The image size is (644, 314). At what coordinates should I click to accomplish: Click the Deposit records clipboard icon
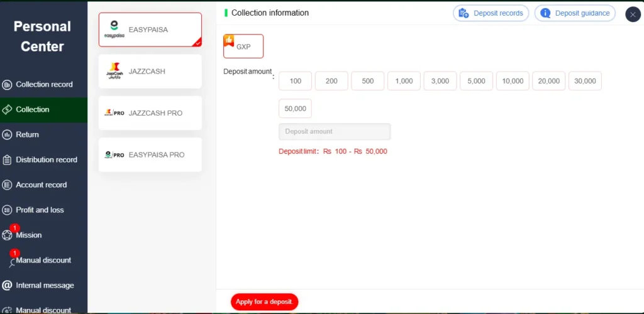[x=464, y=13]
